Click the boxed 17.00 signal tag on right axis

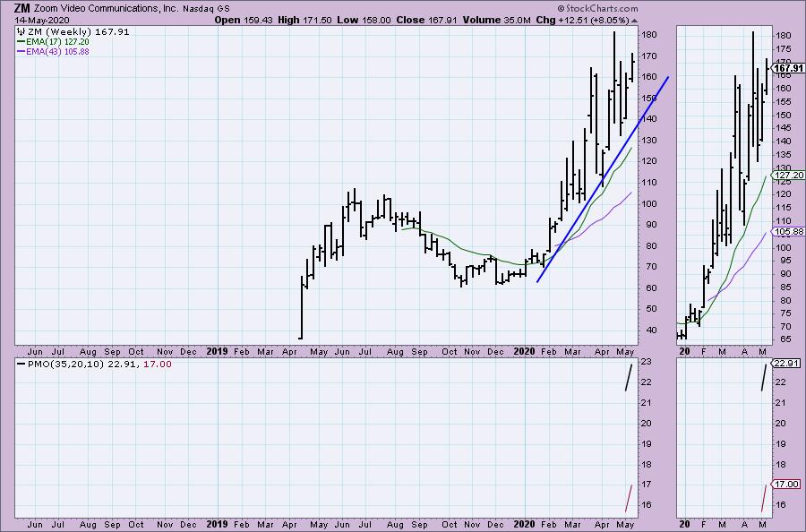(x=786, y=485)
